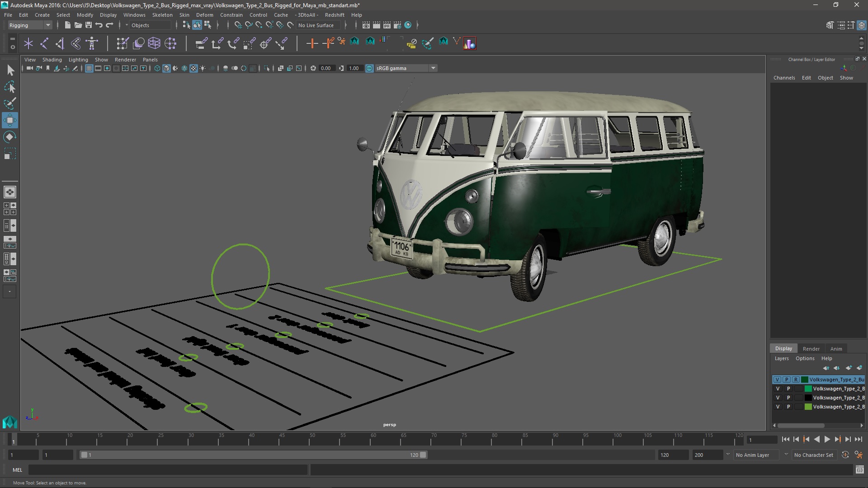Click the Scale constraint icon
Image resolution: width=868 pixels, height=488 pixels.
click(249, 43)
